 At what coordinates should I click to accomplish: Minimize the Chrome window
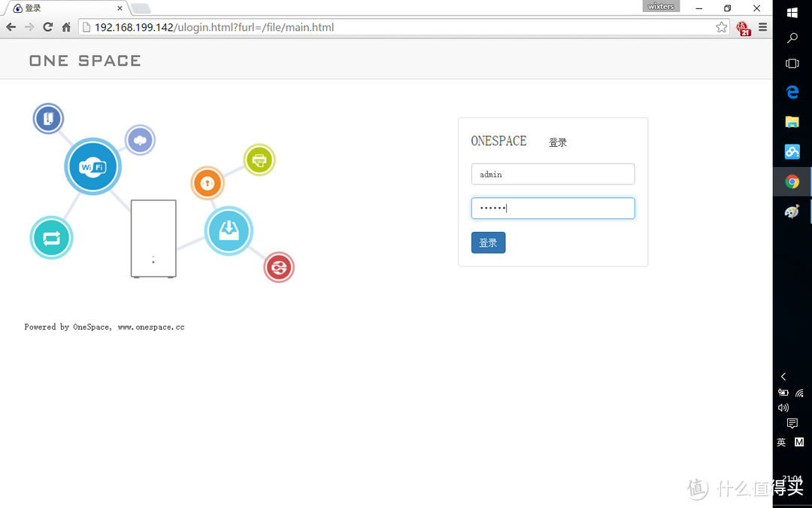(698, 8)
